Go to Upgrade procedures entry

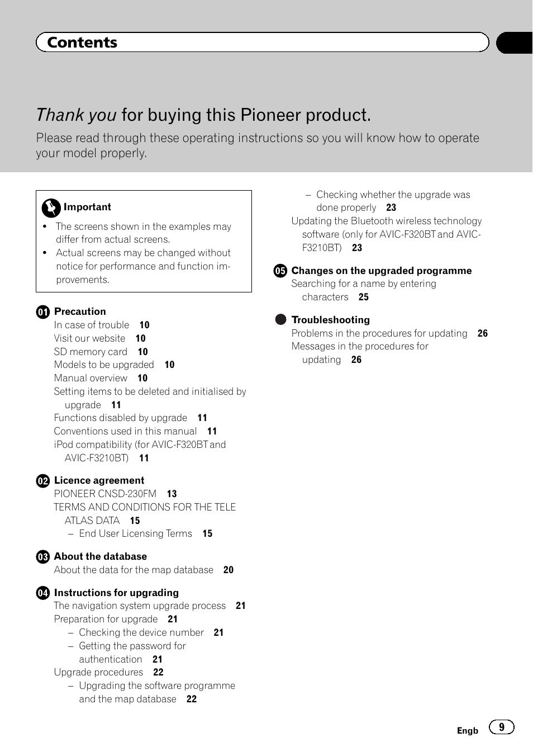coord(98,672)
